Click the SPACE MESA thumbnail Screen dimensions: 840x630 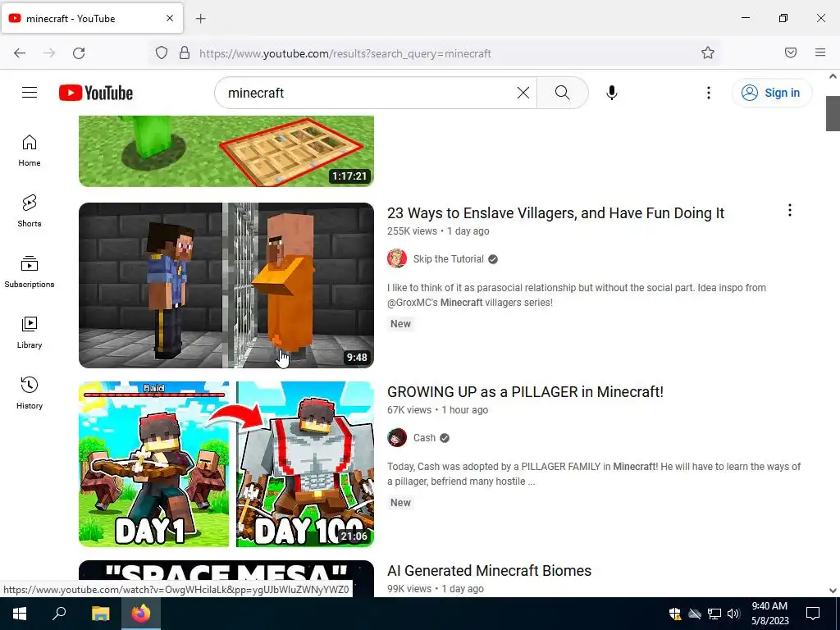click(226, 578)
